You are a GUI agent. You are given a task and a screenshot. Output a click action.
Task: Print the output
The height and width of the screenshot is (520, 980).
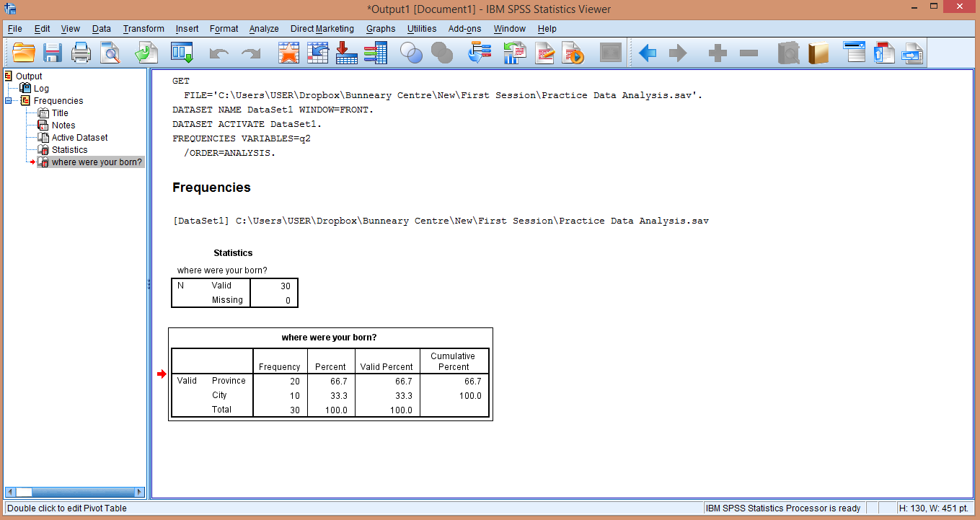81,52
